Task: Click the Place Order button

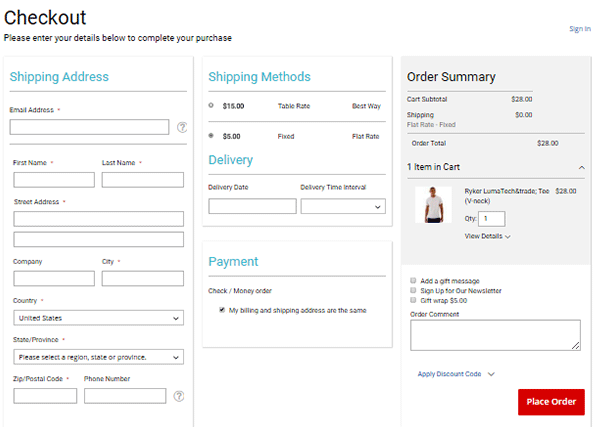Action: (x=551, y=402)
